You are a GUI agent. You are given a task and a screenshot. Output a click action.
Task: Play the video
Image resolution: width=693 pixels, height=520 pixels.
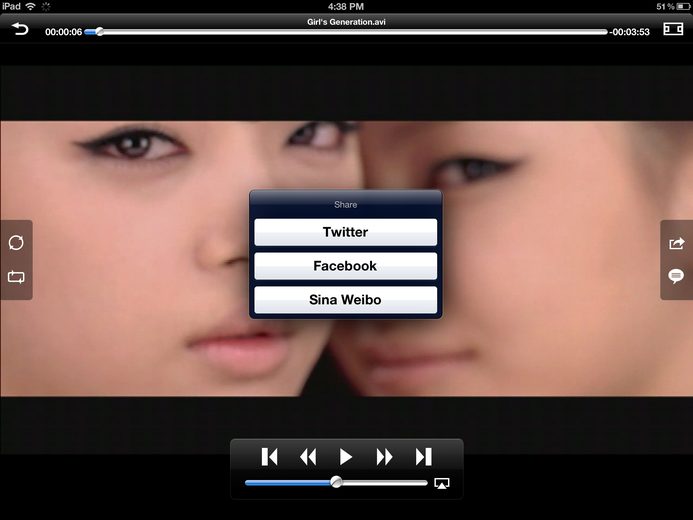point(346,457)
